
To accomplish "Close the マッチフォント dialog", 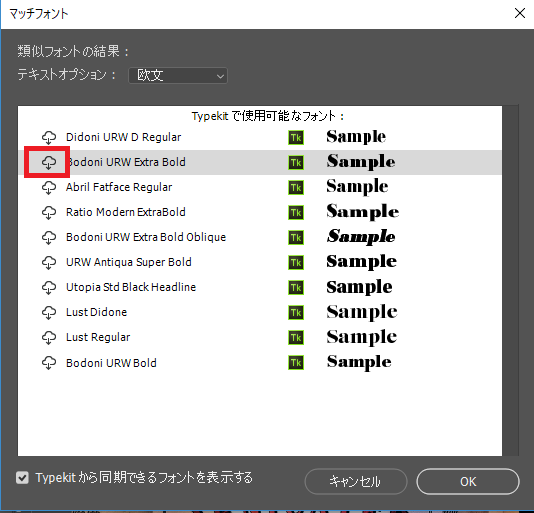I will pyautogui.click(x=520, y=14).
